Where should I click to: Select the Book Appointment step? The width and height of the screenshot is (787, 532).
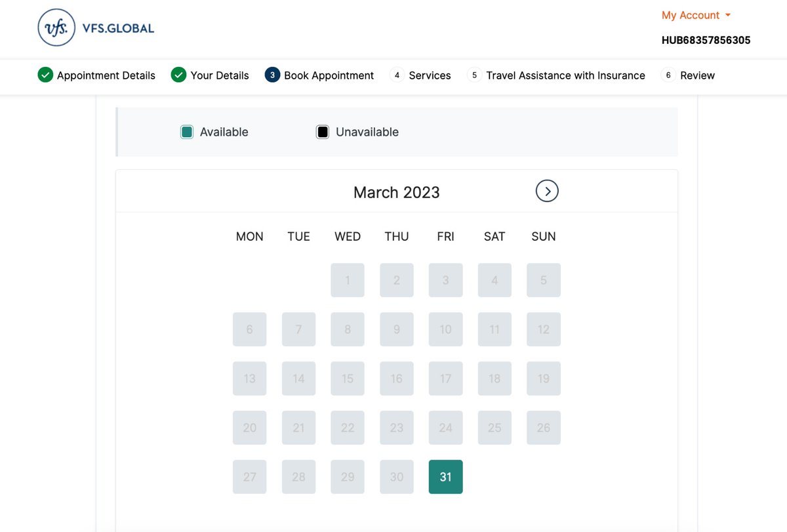tap(329, 75)
